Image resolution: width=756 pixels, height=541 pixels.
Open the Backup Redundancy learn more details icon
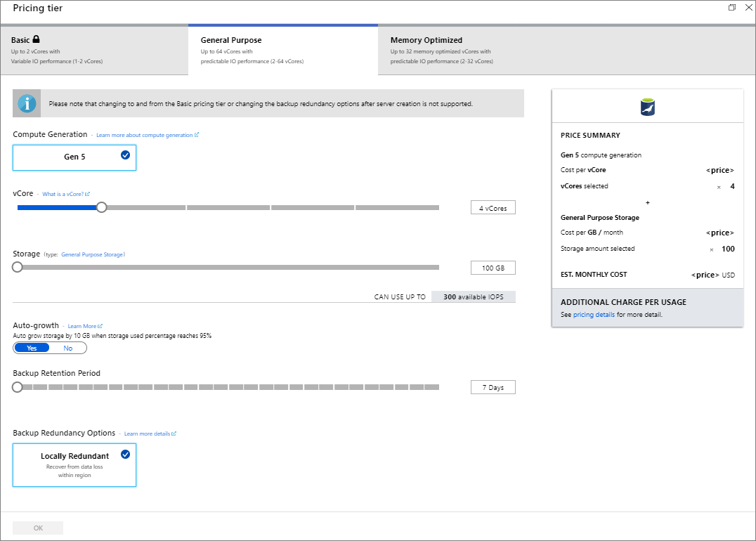coord(174,434)
